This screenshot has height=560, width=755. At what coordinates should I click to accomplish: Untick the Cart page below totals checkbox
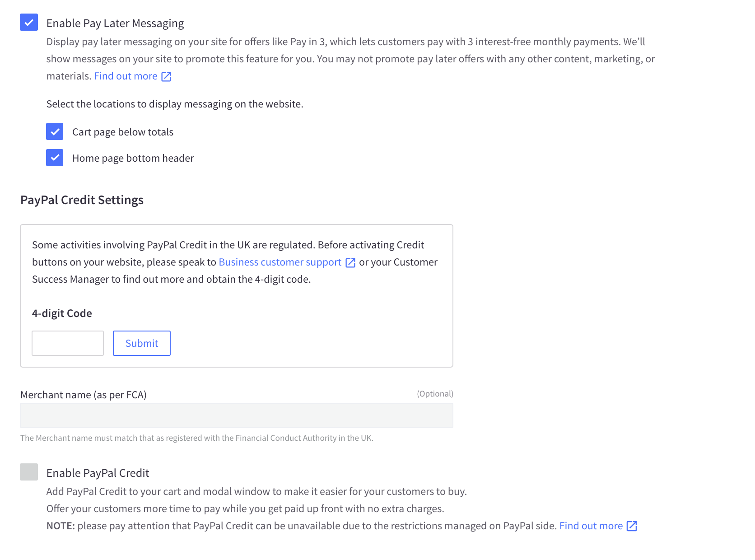pos(55,132)
